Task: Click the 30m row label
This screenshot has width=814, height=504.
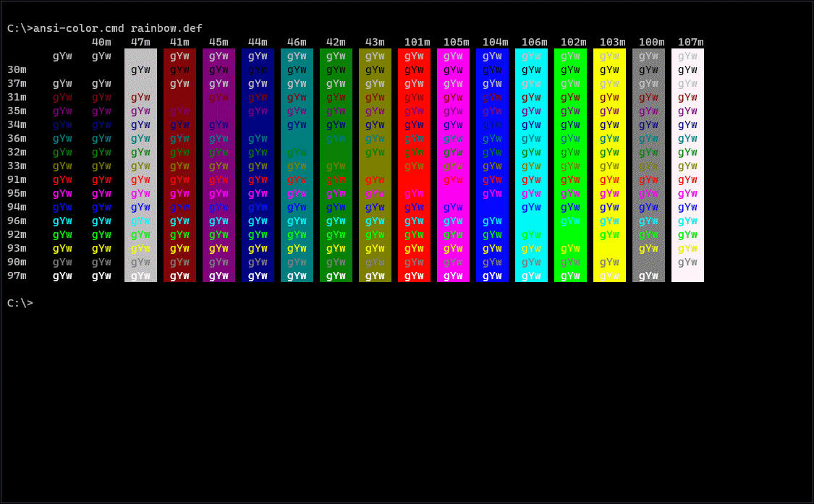Action: tap(17, 69)
